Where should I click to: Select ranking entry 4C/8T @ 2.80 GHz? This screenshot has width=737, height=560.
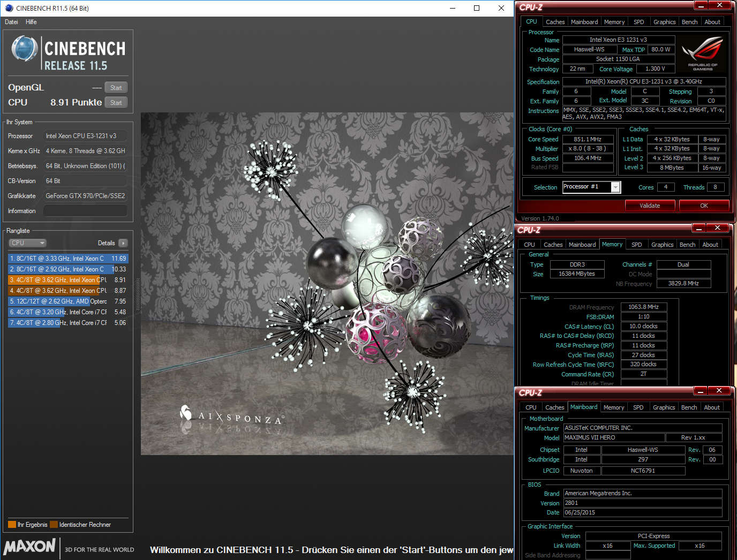[68, 323]
